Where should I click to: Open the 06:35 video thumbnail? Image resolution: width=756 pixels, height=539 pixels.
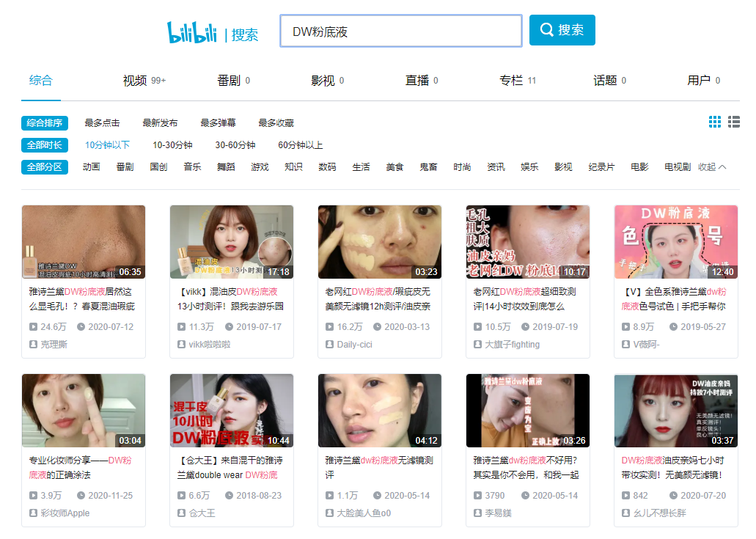[84, 242]
